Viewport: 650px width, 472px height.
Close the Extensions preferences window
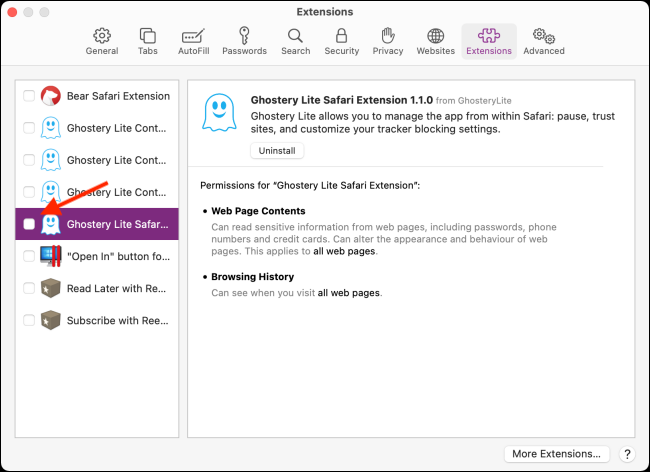12,12
